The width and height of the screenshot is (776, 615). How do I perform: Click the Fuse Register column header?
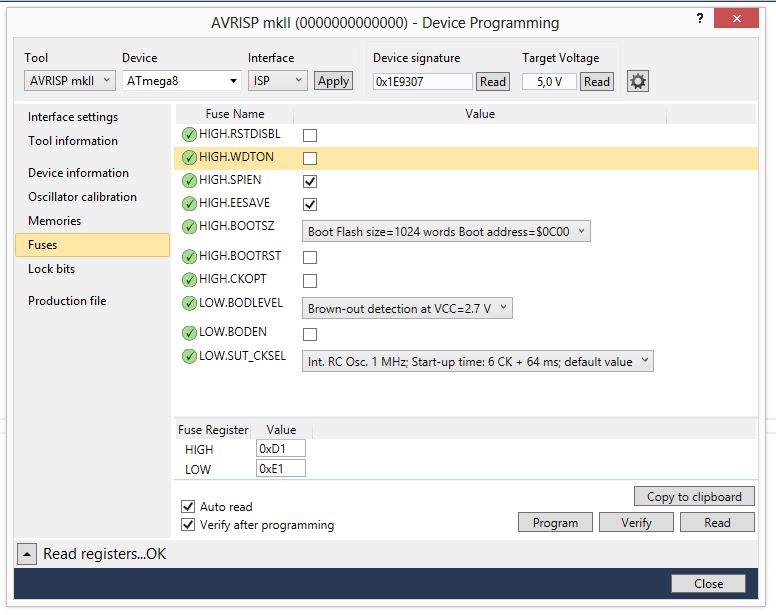click(213, 430)
